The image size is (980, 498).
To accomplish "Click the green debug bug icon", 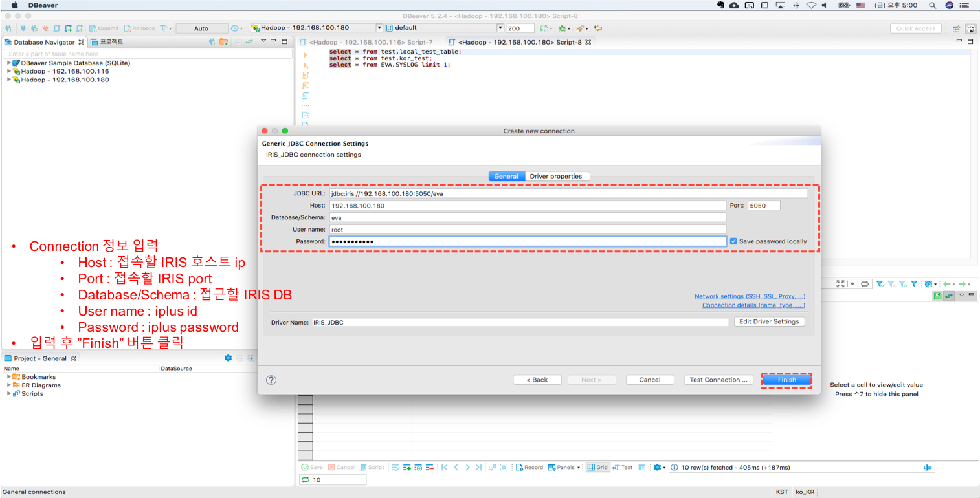I will pyautogui.click(x=562, y=28).
